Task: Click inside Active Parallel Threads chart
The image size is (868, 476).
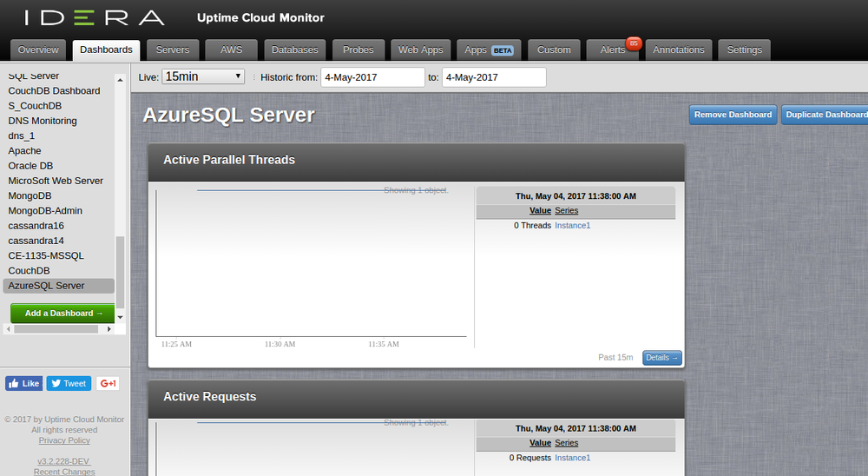Action: point(311,263)
